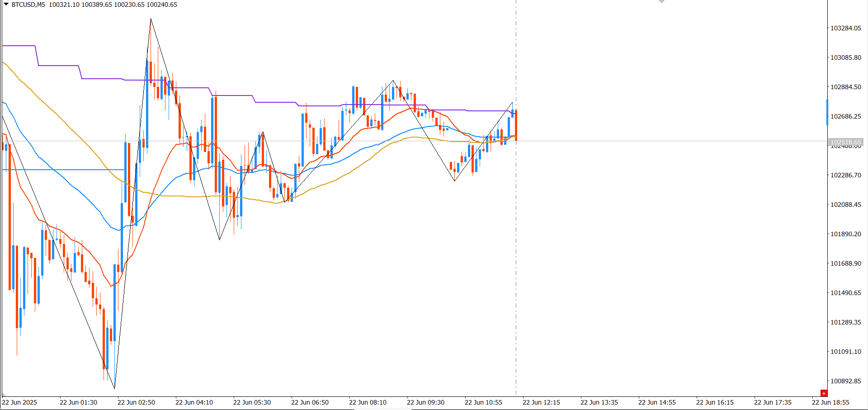Click the BTCUSD,M5 chart title text

[28, 5]
